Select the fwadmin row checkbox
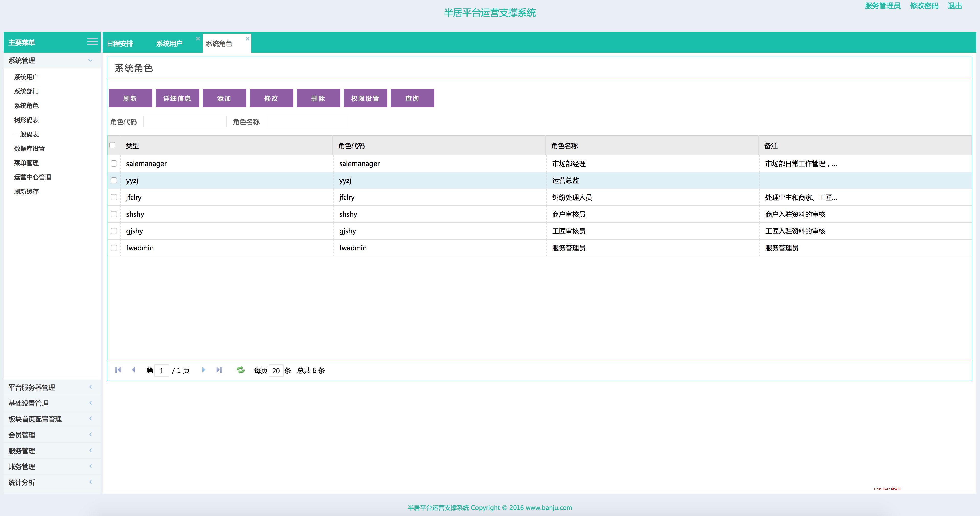Image resolution: width=980 pixels, height=516 pixels. pyautogui.click(x=114, y=248)
